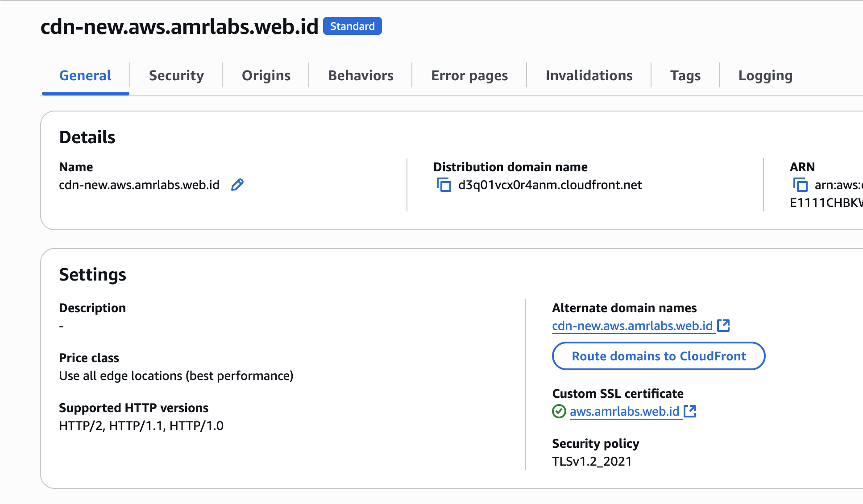Click the edit pencil icon beside the Name
863x504 pixels.
click(237, 185)
